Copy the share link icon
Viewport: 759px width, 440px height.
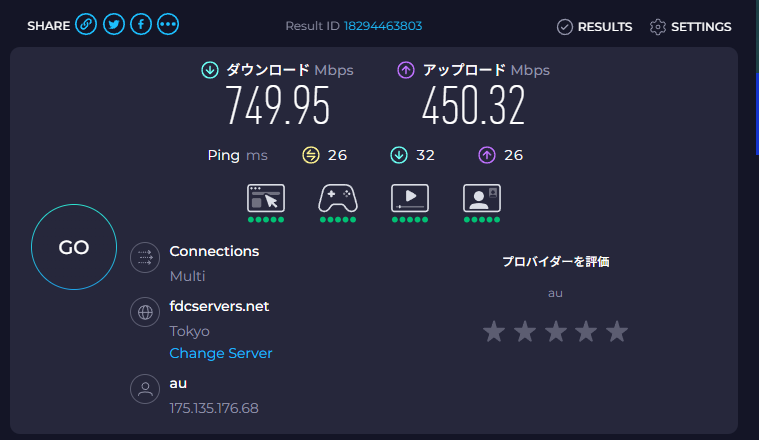point(87,26)
